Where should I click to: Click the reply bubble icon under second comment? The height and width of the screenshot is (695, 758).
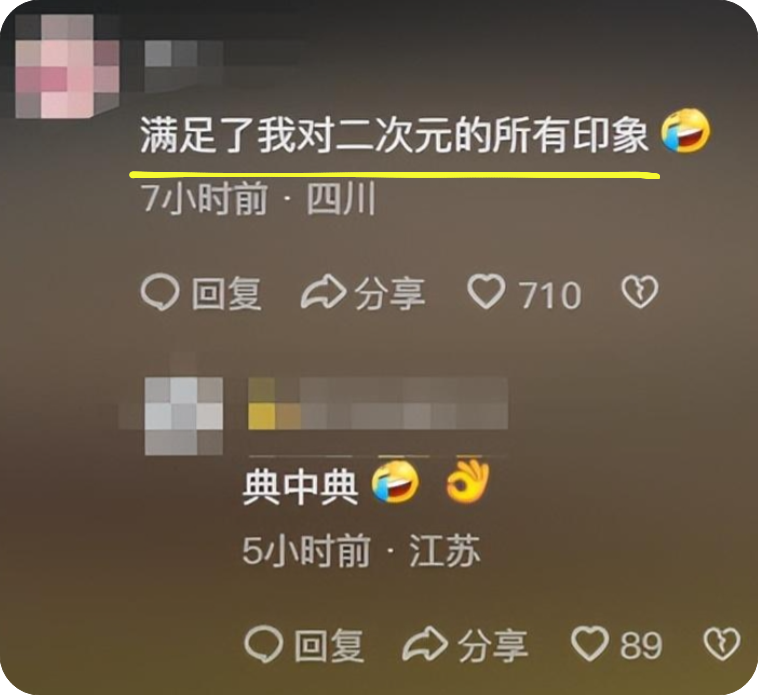[263, 644]
